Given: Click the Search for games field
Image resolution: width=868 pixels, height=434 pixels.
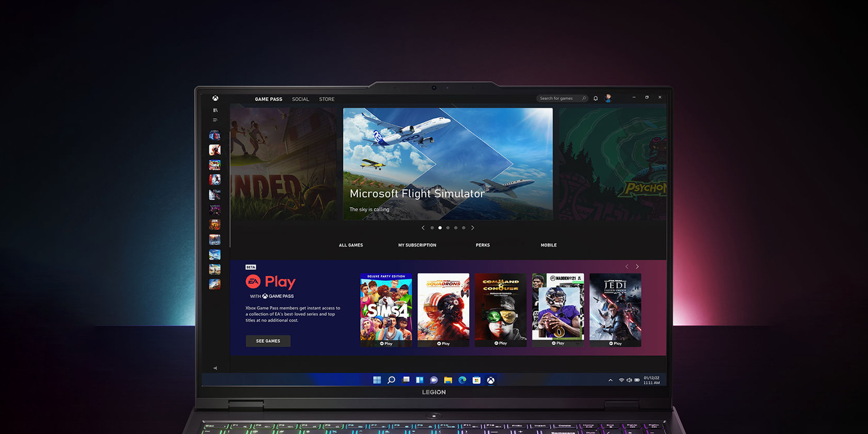Looking at the screenshot, I should pos(562,99).
